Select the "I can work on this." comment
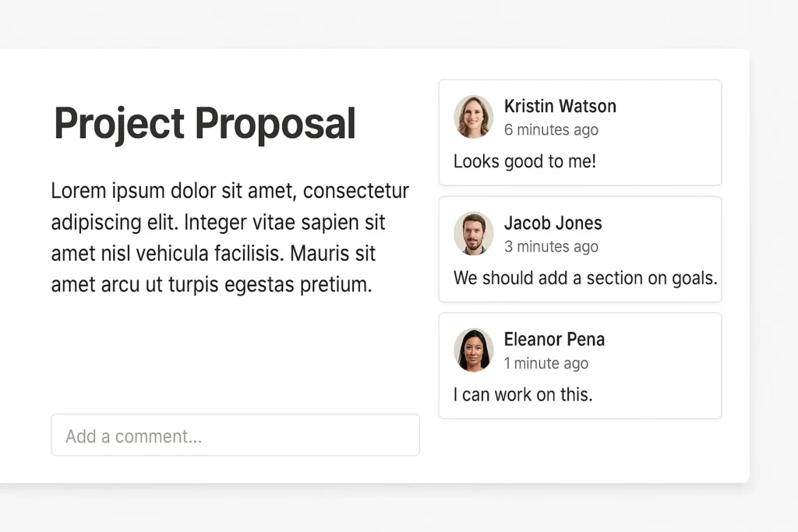The width and height of the screenshot is (798, 532). [x=523, y=395]
